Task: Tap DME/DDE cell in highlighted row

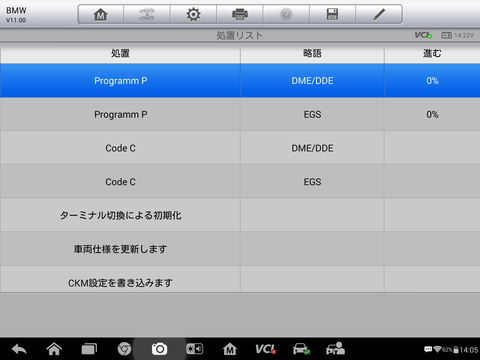Action: [312, 81]
